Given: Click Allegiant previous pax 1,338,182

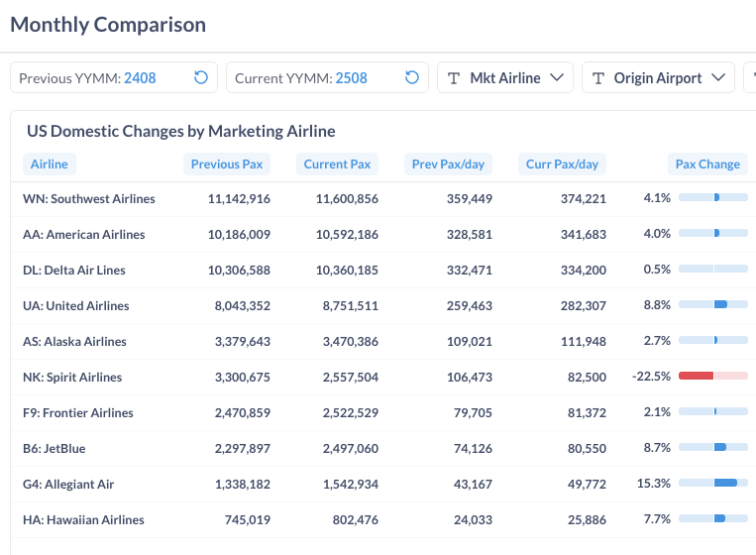Looking at the screenshot, I should [x=243, y=484].
